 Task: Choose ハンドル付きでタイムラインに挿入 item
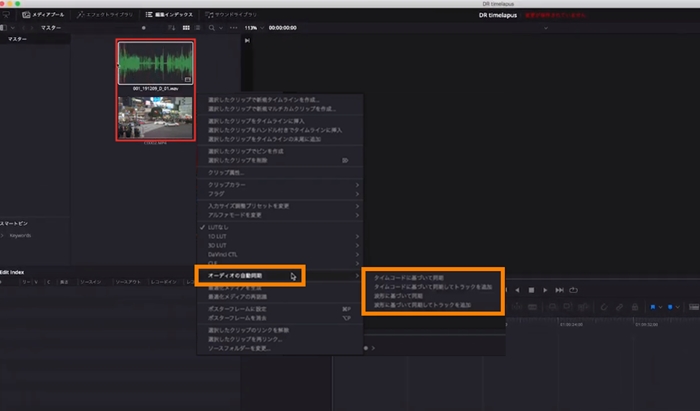point(280,130)
